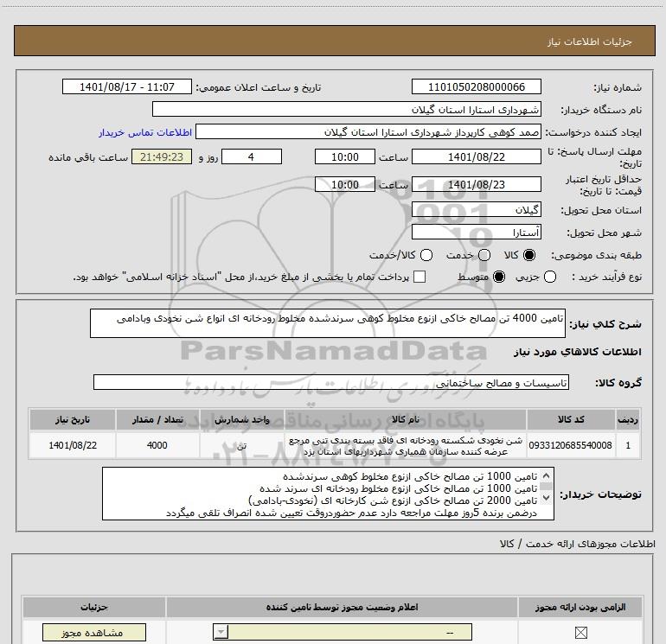
Task: Click the delivery city field آستارا
Action: coord(476,232)
